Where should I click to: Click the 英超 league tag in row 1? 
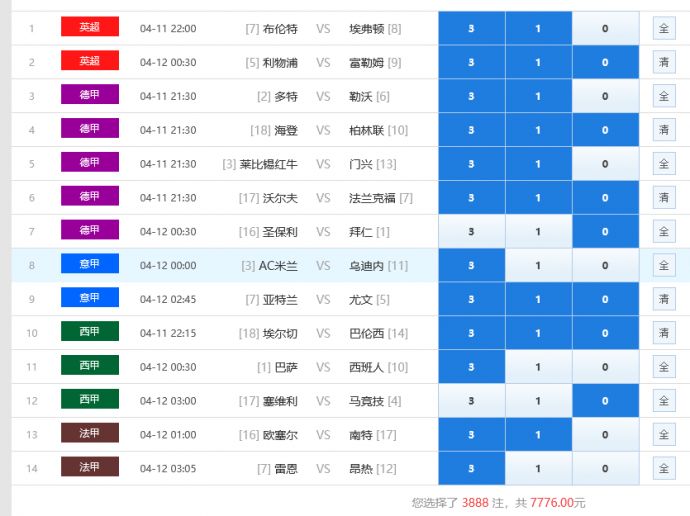[89, 27]
